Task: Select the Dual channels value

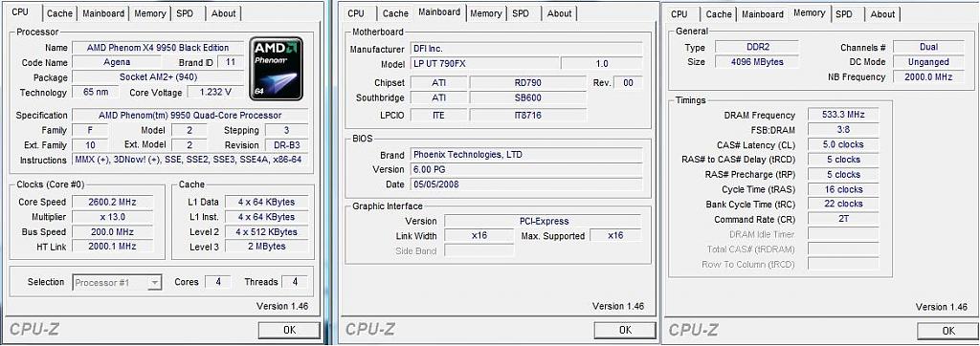Action: pos(928,47)
